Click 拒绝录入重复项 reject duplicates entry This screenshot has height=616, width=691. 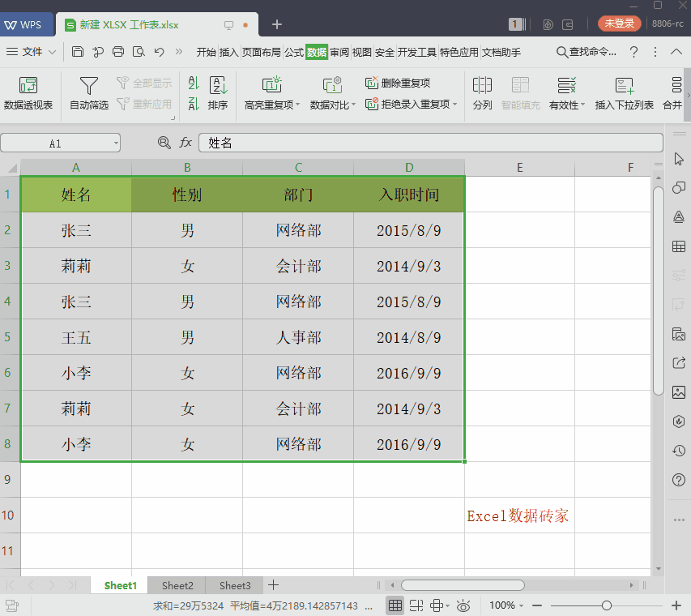(x=407, y=104)
